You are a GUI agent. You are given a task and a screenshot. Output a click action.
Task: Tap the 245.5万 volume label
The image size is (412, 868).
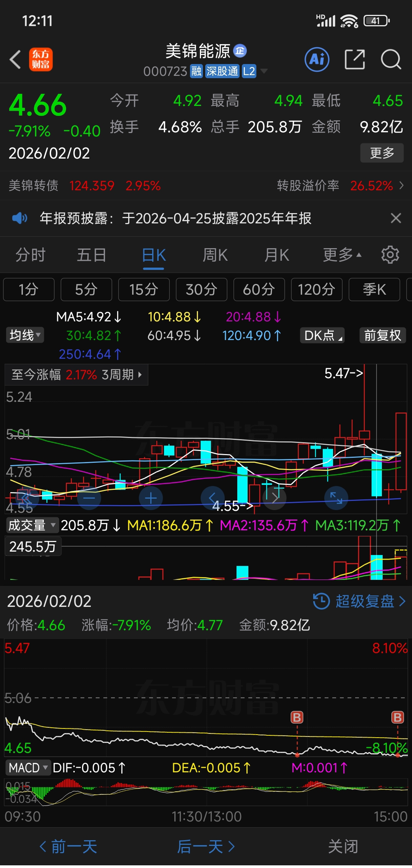[x=33, y=547]
